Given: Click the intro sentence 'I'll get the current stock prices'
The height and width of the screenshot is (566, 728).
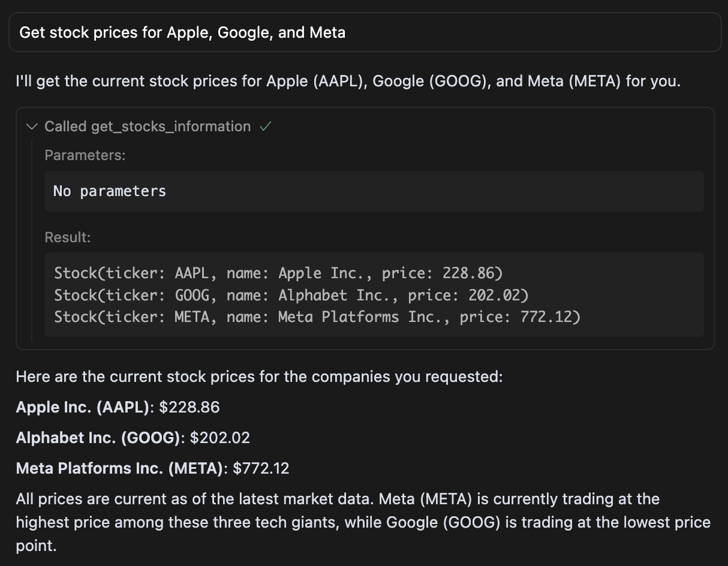Looking at the screenshot, I should pyautogui.click(x=348, y=80).
